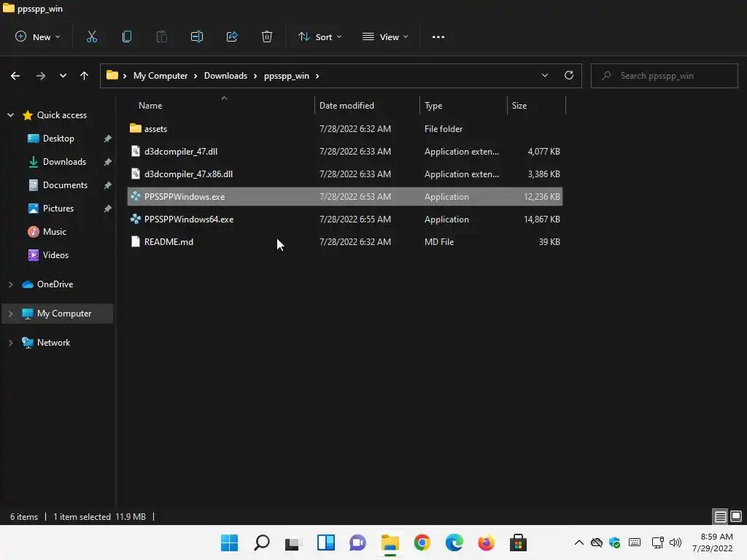Expand the OneDrive tree node
This screenshot has height=560, width=747.
point(10,284)
